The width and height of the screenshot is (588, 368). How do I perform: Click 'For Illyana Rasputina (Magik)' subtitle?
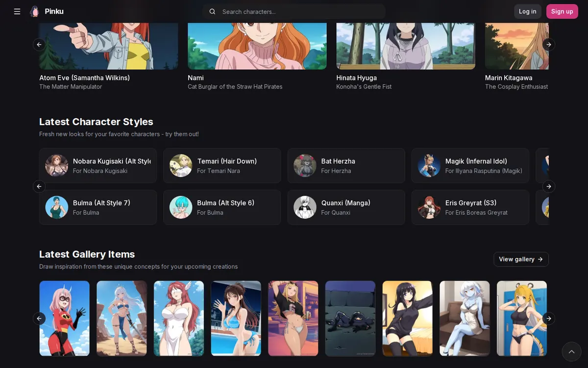click(x=484, y=171)
